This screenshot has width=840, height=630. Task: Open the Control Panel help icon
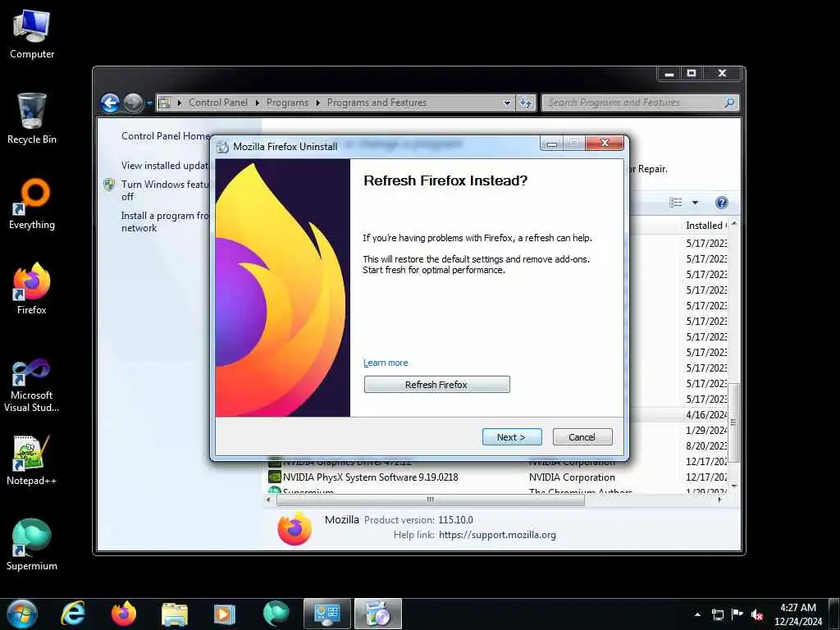pos(722,203)
